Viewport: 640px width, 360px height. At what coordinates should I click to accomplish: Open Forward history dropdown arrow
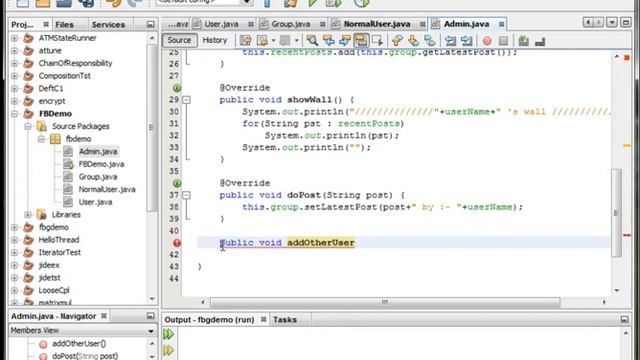pos(296,40)
